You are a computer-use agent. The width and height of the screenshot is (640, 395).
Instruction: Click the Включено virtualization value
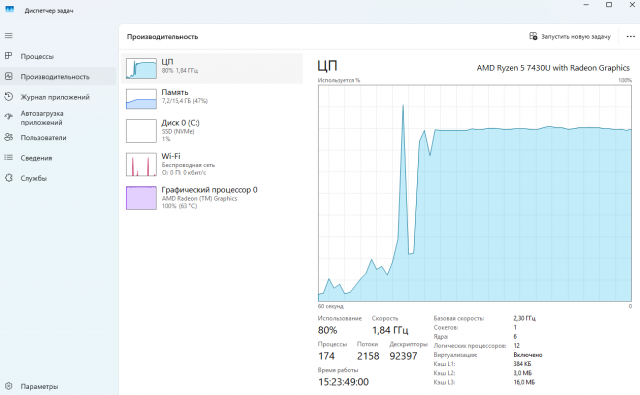pyautogui.click(x=528, y=355)
